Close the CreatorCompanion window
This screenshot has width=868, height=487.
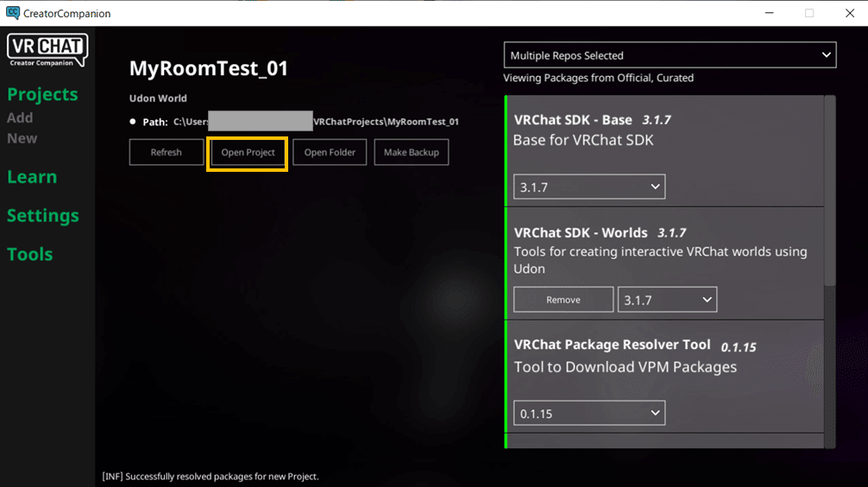[x=850, y=13]
